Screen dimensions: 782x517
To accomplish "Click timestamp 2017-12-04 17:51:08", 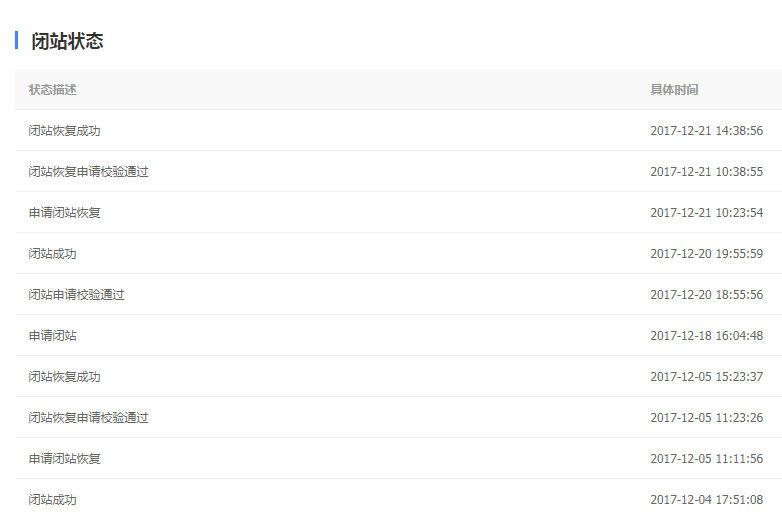I will tap(706, 500).
